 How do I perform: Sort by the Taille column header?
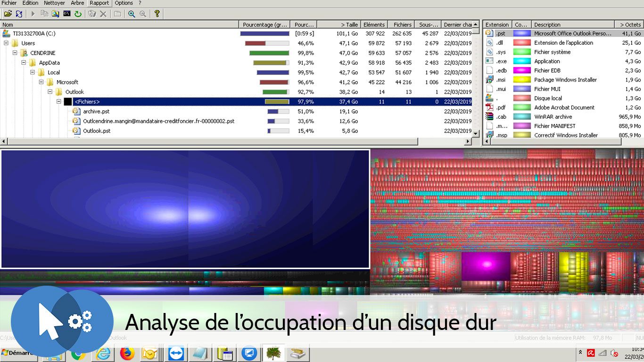coord(339,25)
